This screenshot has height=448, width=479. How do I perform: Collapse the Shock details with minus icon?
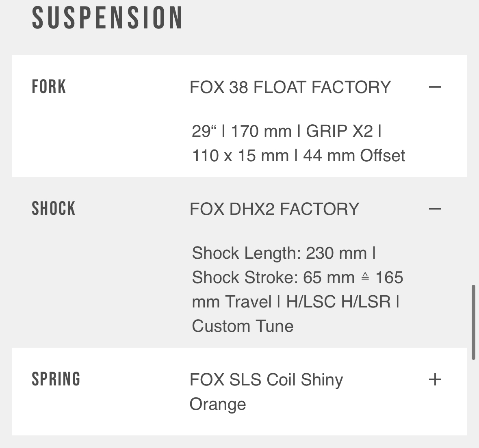435,209
